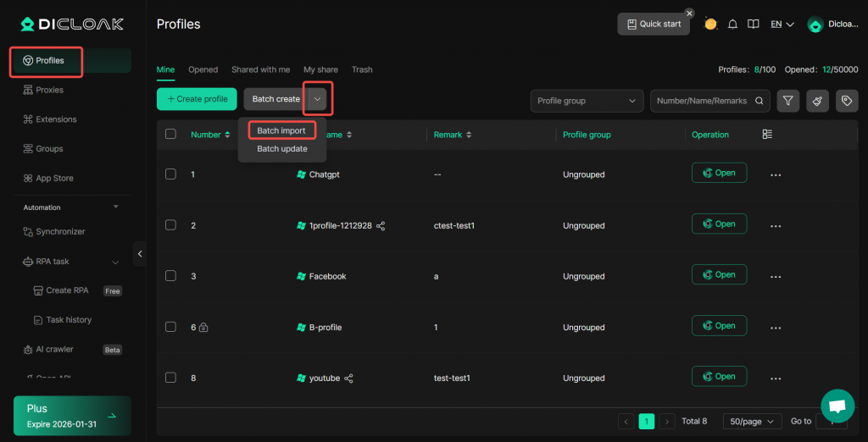This screenshot has height=442, width=868.
Task: Open the notifications bell
Action: click(x=732, y=25)
